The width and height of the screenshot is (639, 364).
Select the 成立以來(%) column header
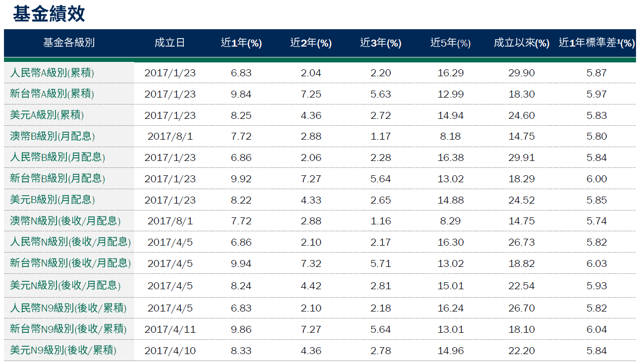522,43
